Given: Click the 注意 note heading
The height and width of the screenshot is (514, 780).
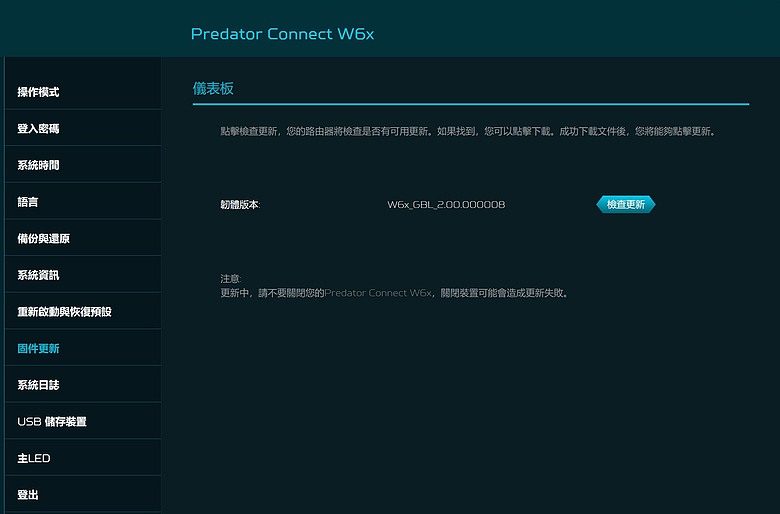Looking at the screenshot, I should pos(231,279).
